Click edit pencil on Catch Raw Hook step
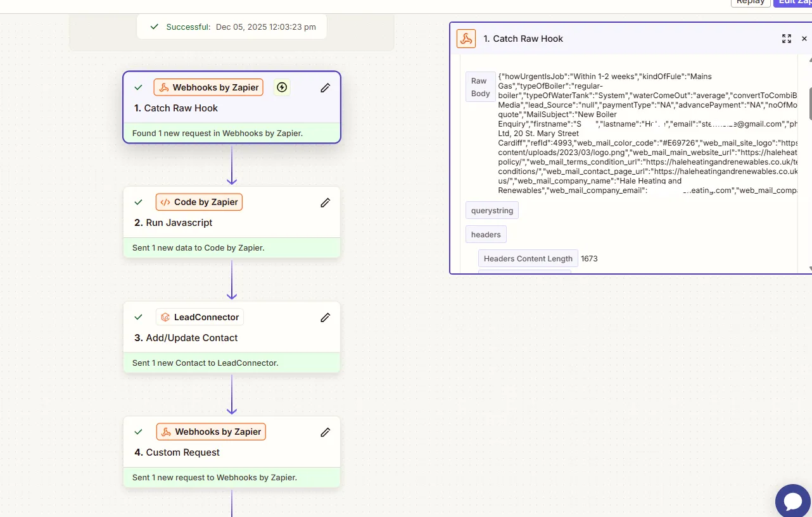The image size is (812, 517). (x=326, y=88)
